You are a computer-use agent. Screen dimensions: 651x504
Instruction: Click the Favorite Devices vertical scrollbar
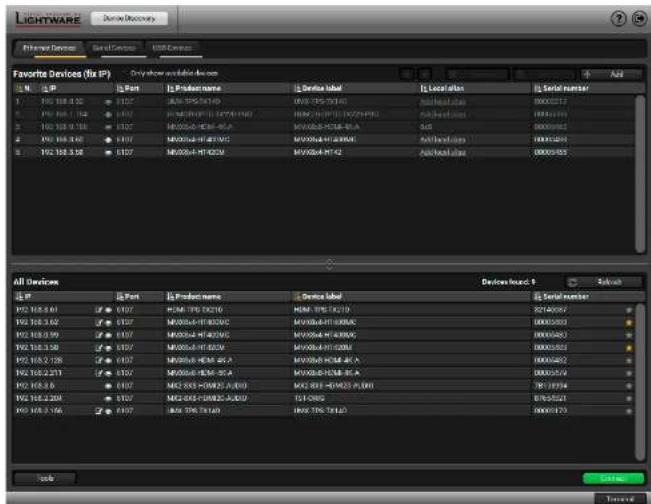point(640,174)
